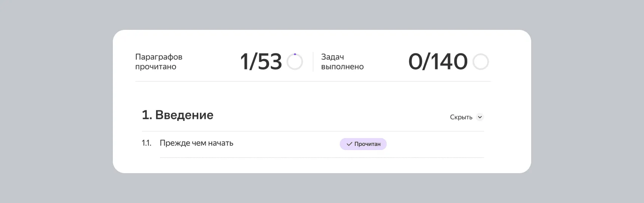The height and width of the screenshot is (203, 644).
Task: Click the gray background outside the white card
Action: coord(56,101)
